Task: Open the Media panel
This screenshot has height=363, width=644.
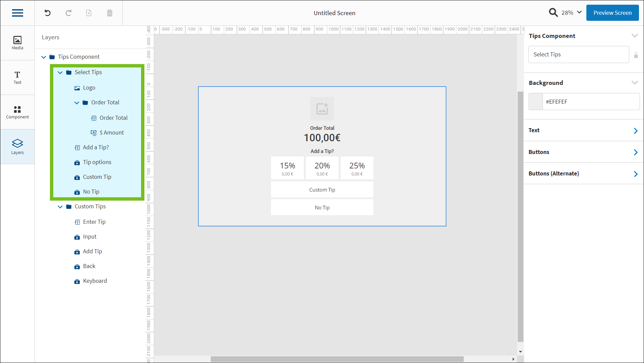Action: pos(17,43)
